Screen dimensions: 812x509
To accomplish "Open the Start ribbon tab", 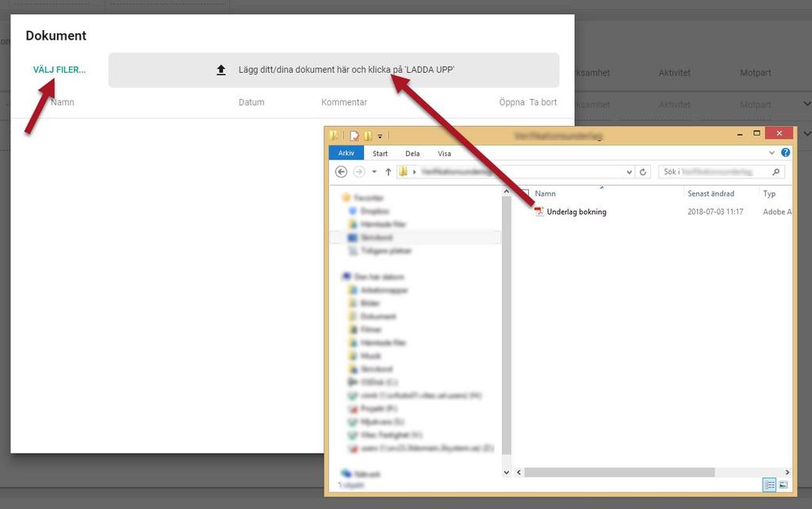I will (x=380, y=153).
